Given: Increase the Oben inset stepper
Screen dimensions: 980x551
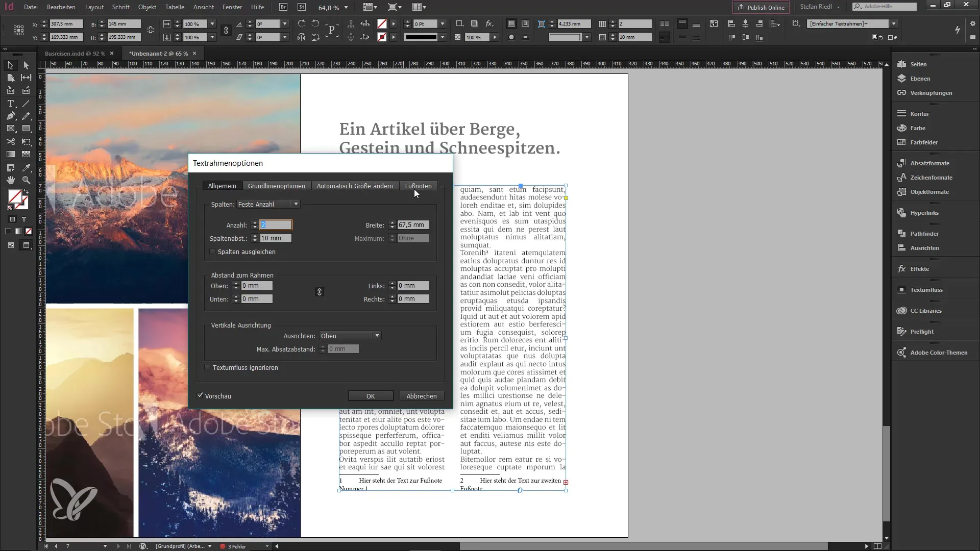Looking at the screenshot, I should (236, 284).
